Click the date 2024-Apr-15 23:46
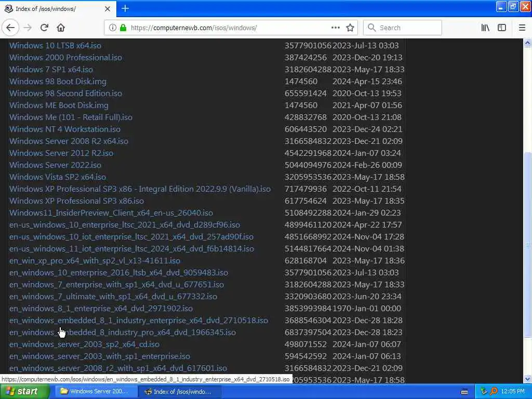 367,82
